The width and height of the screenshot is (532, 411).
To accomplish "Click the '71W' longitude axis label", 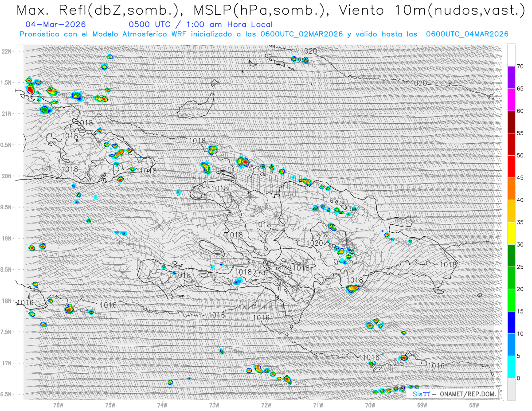I will [x=318, y=404].
